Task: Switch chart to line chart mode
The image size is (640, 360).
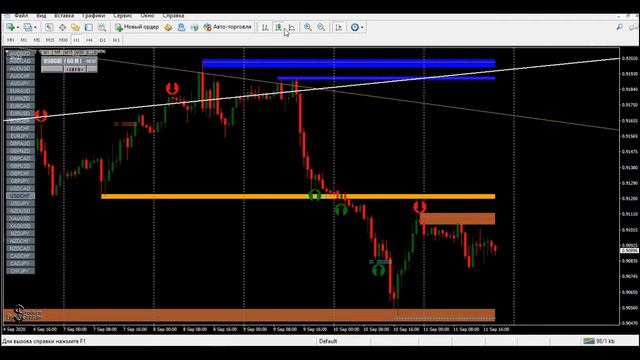Action: click(292, 27)
